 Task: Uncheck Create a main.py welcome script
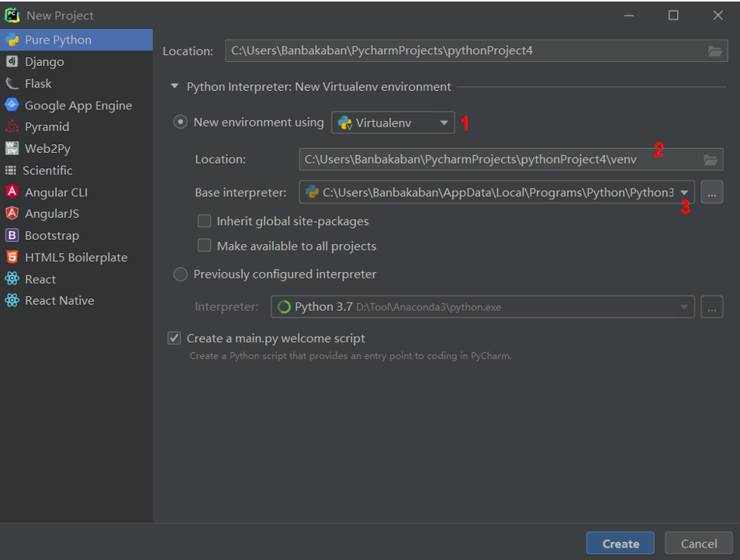(175, 338)
